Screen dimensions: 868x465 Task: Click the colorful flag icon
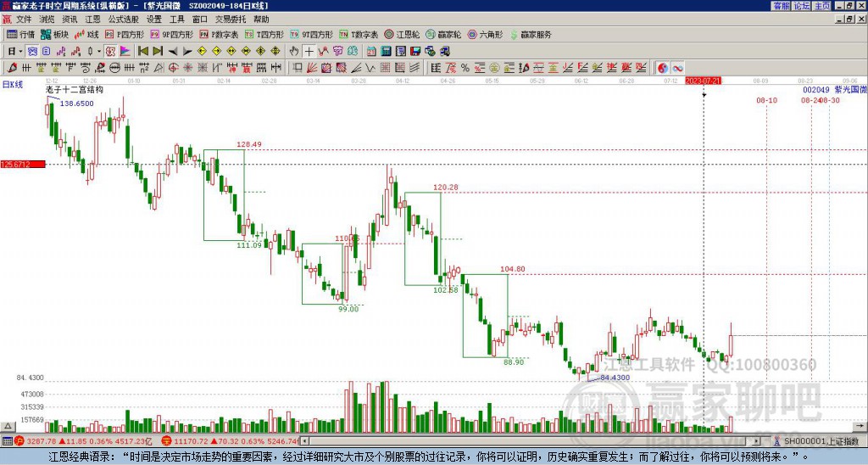pos(125,52)
